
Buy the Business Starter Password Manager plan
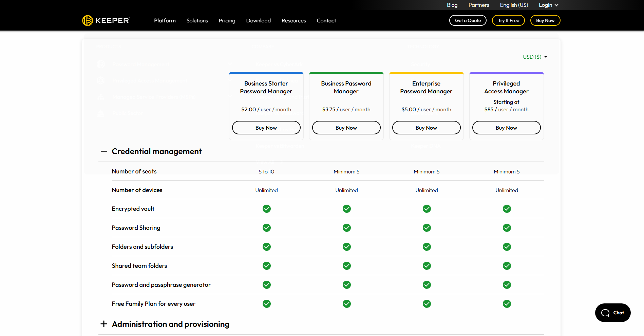point(266,128)
